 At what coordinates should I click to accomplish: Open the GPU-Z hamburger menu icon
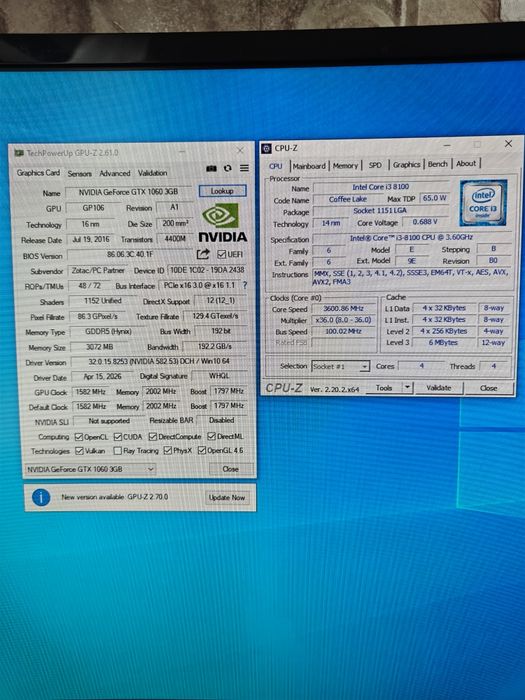tap(244, 168)
